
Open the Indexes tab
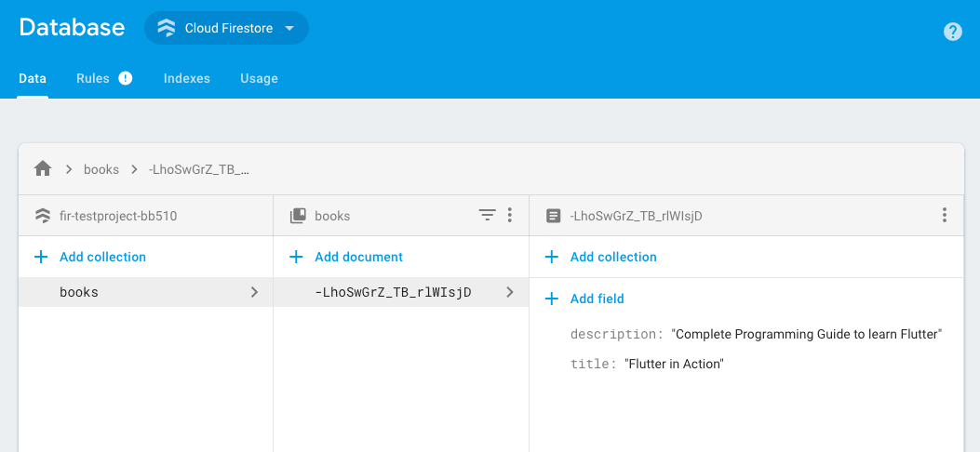click(x=187, y=79)
